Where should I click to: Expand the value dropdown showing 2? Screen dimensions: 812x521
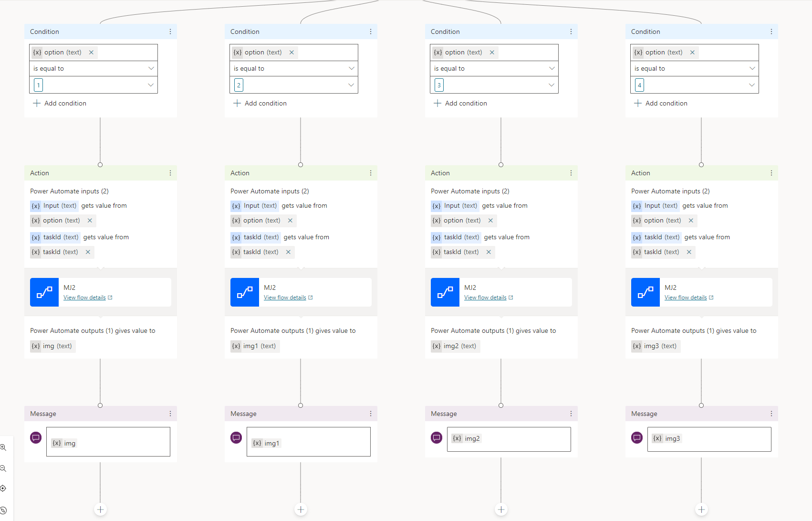[x=351, y=85]
